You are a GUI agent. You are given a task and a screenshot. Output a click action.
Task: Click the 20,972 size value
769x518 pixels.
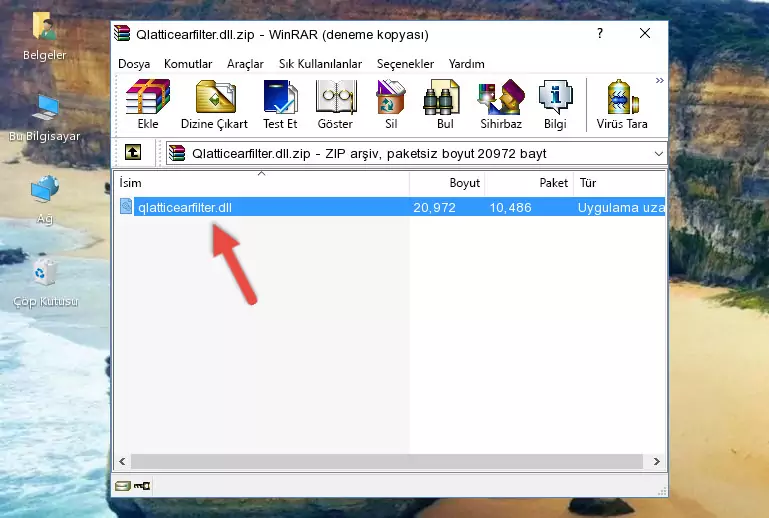point(435,207)
